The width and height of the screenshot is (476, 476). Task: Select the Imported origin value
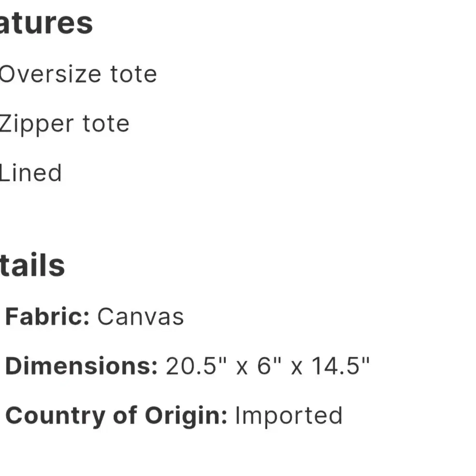(x=289, y=417)
